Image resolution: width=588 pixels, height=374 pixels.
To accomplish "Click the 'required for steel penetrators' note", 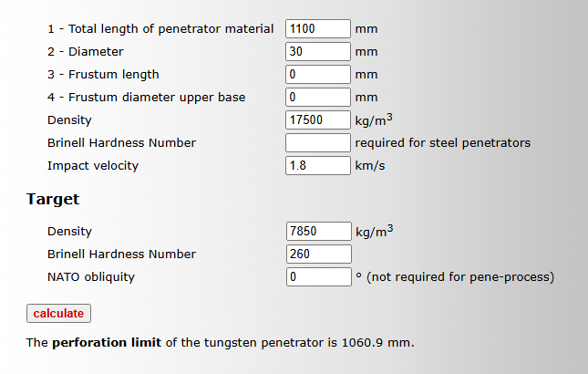I will [x=443, y=143].
